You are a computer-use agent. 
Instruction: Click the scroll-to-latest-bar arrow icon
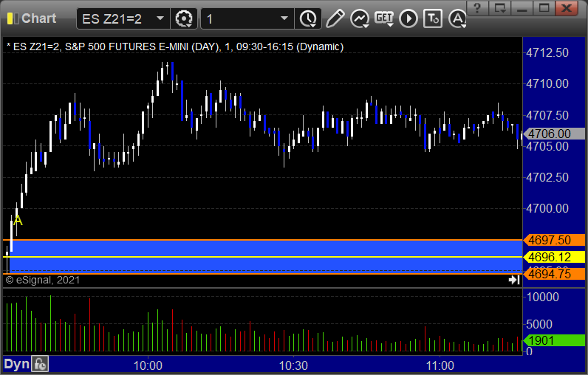514,280
